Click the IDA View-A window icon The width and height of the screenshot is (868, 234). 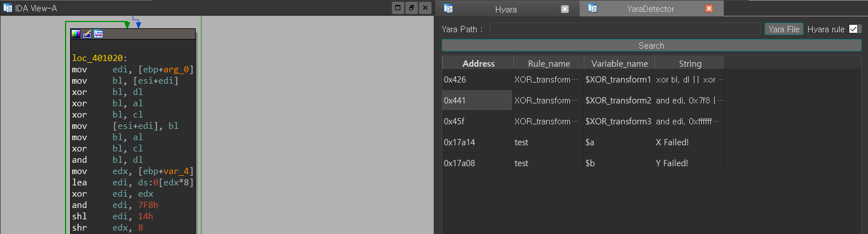pos(8,8)
